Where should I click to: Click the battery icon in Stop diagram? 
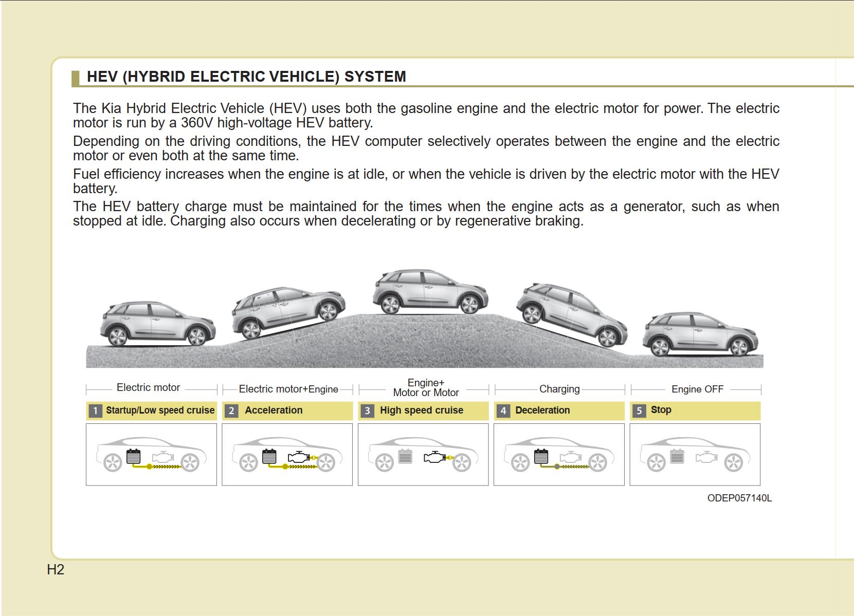(x=677, y=456)
